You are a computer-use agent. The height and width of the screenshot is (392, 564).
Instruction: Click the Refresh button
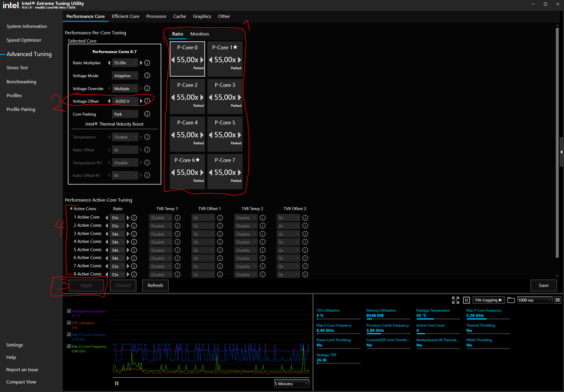(x=155, y=285)
